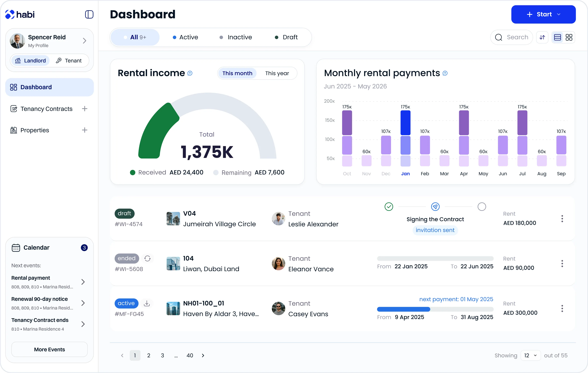Toggle rental income to This year
This screenshot has height=373, width=588.
point(277,73)
